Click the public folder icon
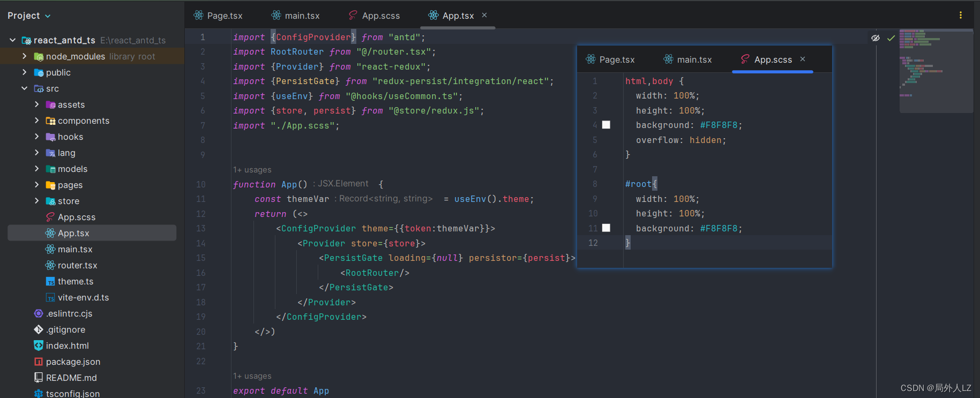The image size is (980, 398). (x=39, y=73)
